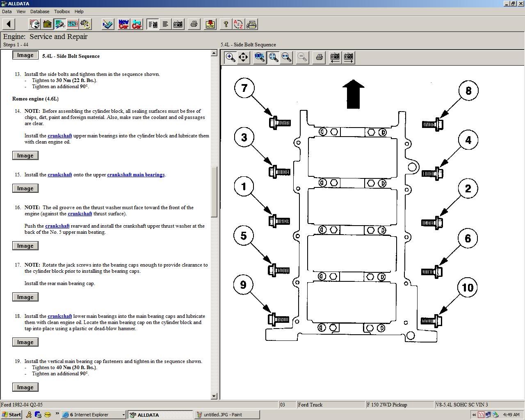Open the Toolbox menu
Image resolution: width=525 pixels, height=420 pixels.
[62, 11]
